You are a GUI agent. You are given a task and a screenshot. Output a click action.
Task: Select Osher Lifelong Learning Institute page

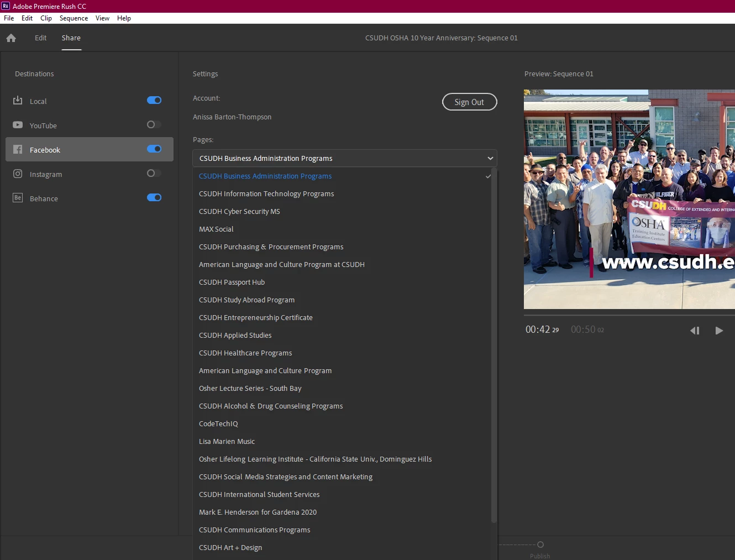point(342,459)
